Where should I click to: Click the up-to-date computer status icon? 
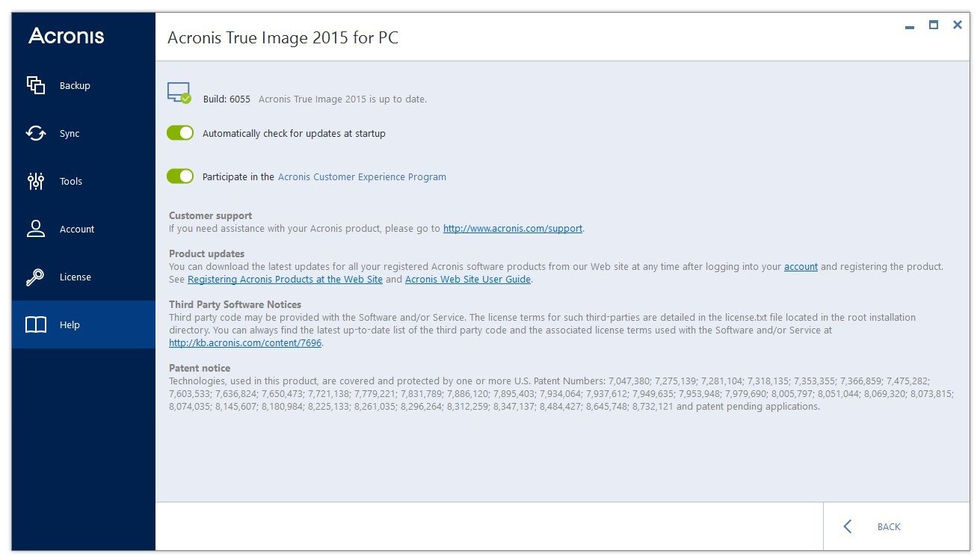(x=179, y=93)
